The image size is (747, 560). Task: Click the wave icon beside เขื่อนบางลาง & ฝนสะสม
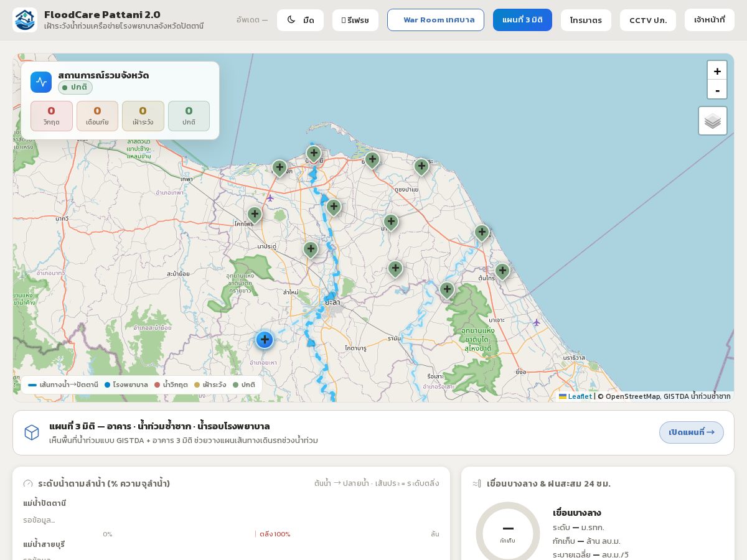click(x=477, y=483)
